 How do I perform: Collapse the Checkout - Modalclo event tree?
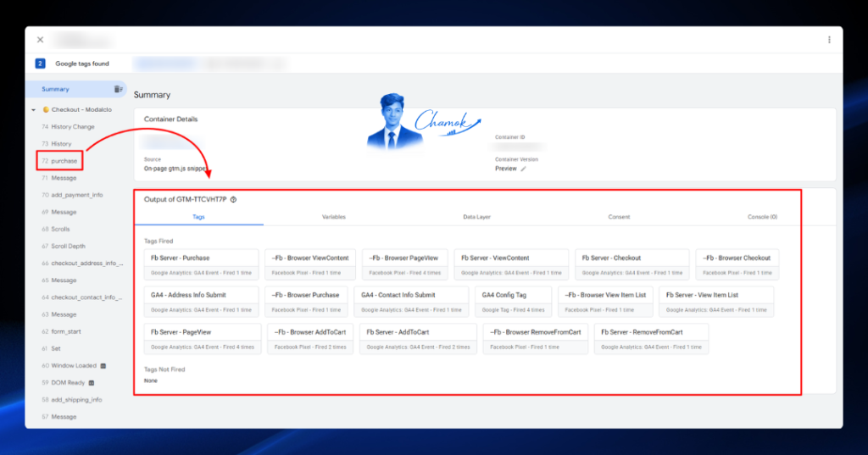pyautogui.click(x=33, y=110)
